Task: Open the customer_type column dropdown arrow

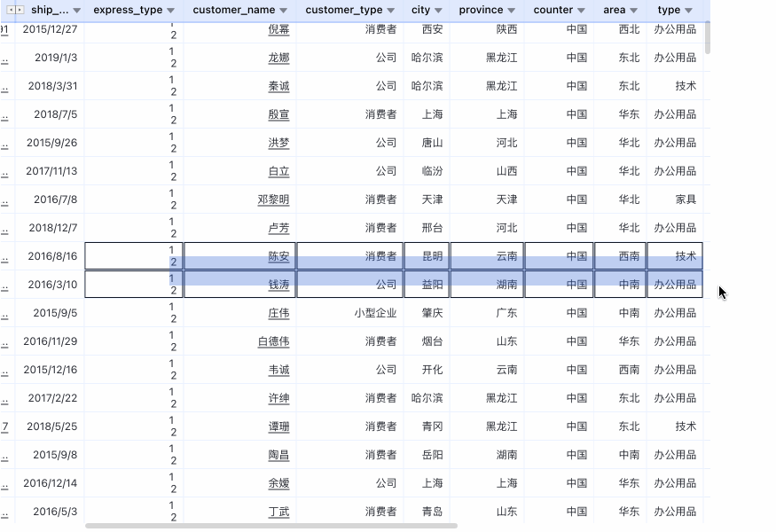Action: (390, 11)
